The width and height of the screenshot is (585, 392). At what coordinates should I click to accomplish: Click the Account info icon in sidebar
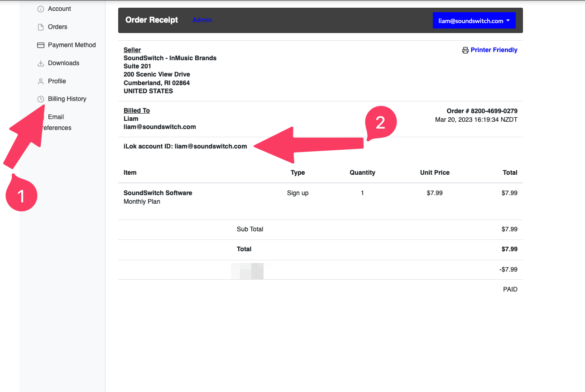point(40,9)
